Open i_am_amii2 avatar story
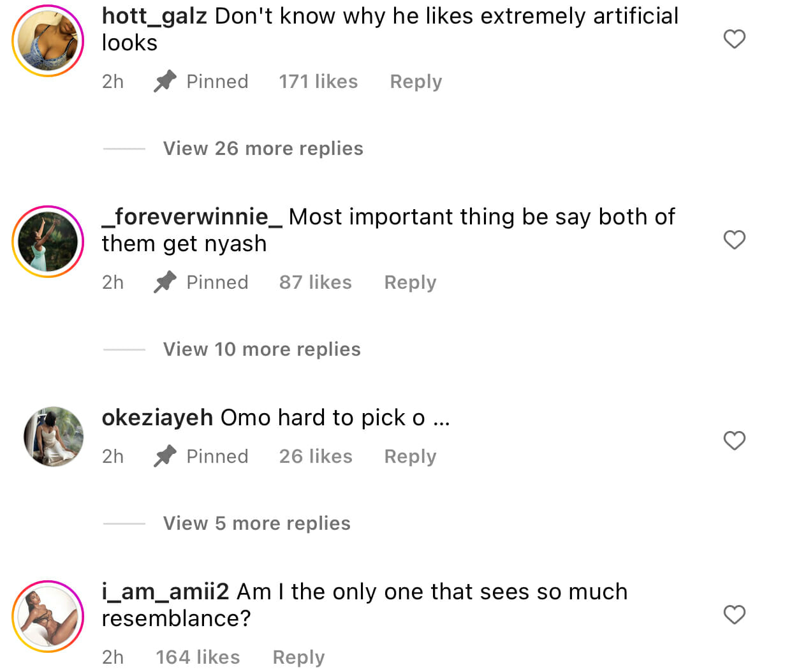 tap(48, 617)
